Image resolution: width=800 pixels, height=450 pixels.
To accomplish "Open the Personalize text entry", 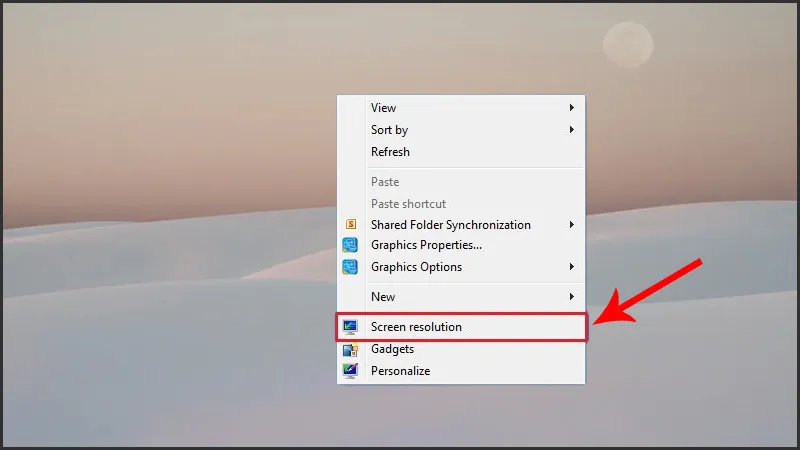I will point(400,371).
